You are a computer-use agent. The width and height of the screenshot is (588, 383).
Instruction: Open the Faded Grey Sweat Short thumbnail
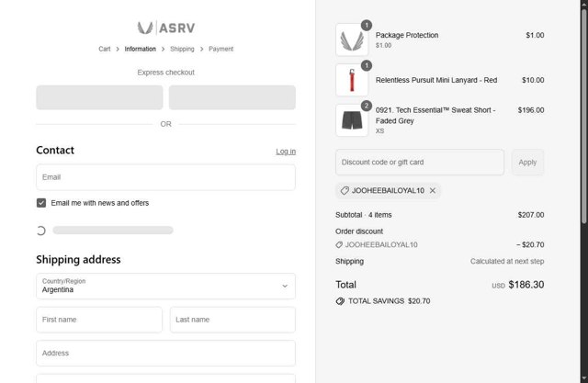[352, 120]
